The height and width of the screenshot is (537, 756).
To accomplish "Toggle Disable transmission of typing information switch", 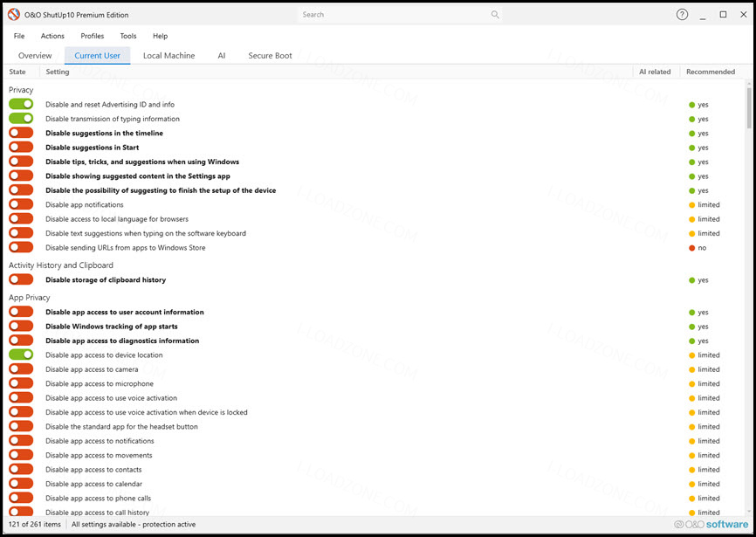I will point(21,119).
